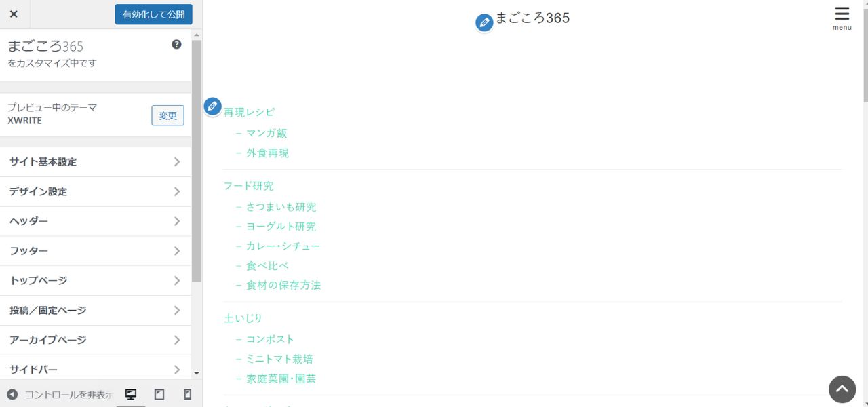Switch to tablet preview device icon

click(x=159, y=394)
